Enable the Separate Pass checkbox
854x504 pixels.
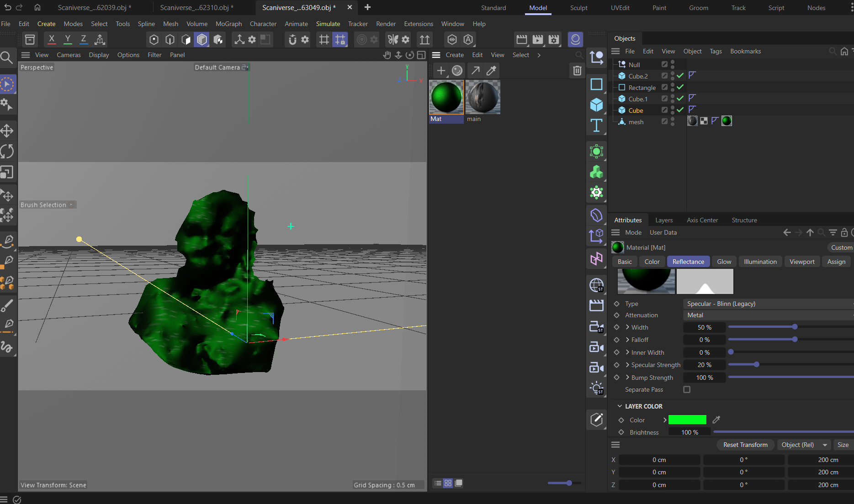[687, 389]
